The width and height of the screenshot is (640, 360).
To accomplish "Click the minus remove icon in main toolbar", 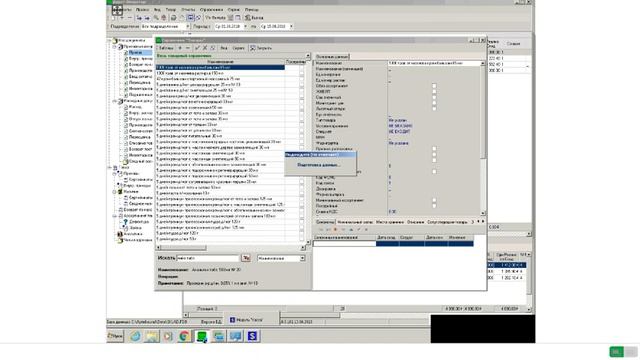I will (129, 18).
